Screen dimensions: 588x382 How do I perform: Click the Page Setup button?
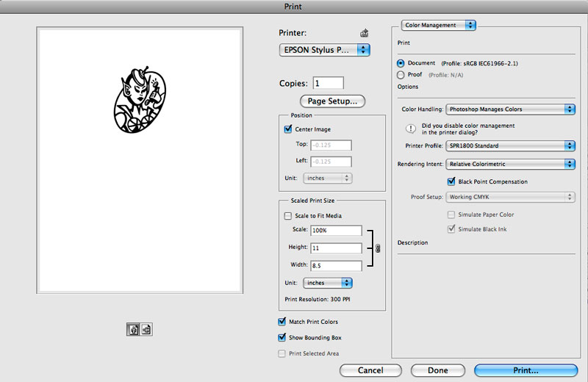coord(332,101)
